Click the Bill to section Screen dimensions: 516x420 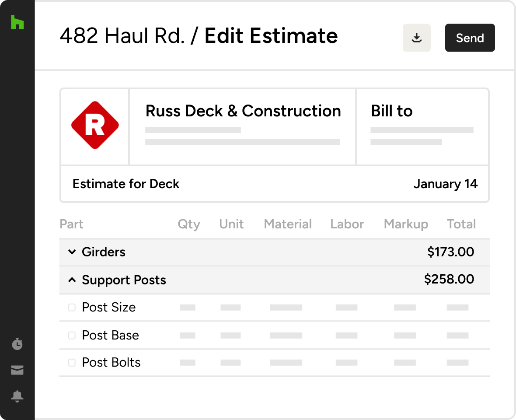[x=391, y=111]
